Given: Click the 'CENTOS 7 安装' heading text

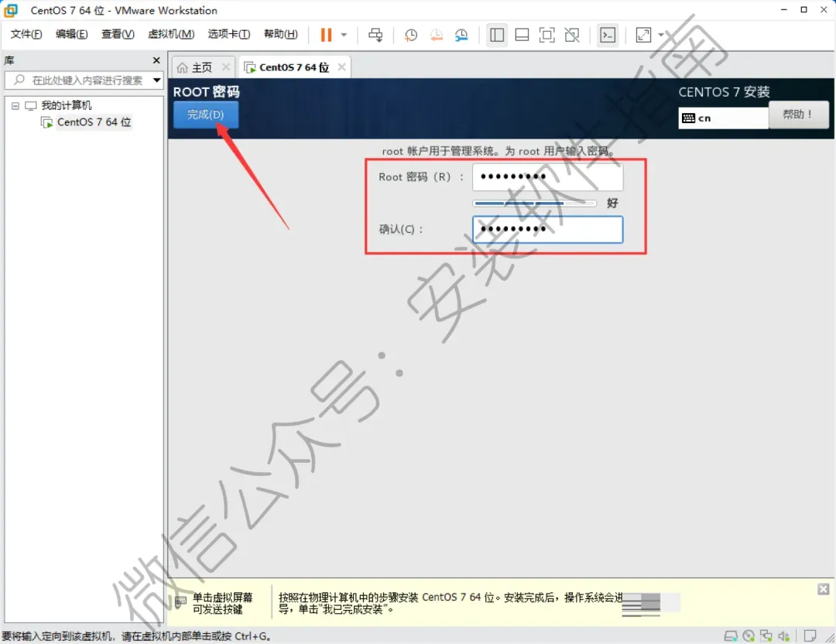Looking at the screenshot, I should tap(724, 92).
